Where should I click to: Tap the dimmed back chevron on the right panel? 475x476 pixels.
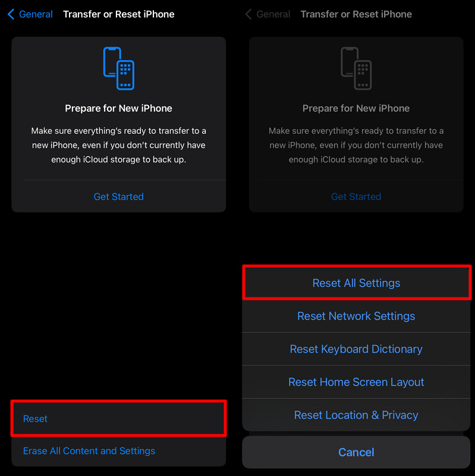(248, 14)
